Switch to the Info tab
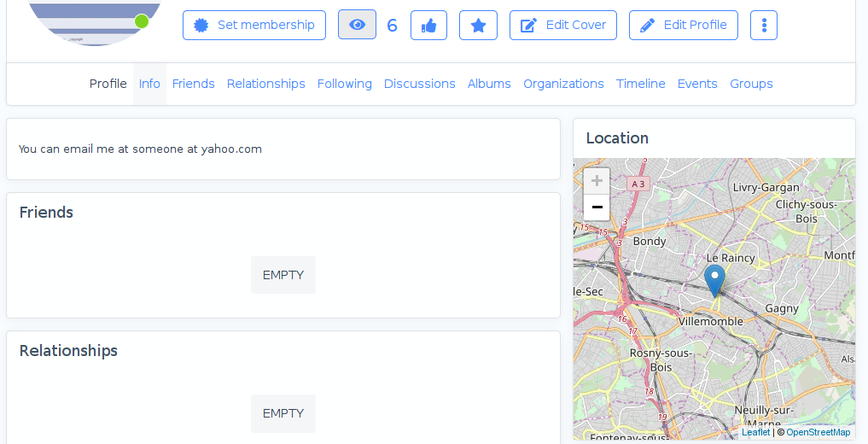The height and width of the screenshot is (444, 868). click(149, 84)
